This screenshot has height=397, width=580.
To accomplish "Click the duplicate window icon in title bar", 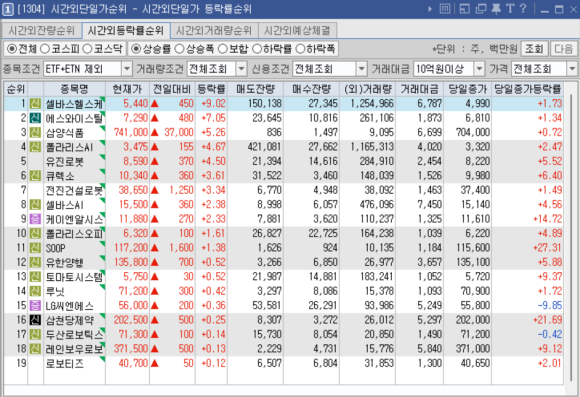I will 480,9.
